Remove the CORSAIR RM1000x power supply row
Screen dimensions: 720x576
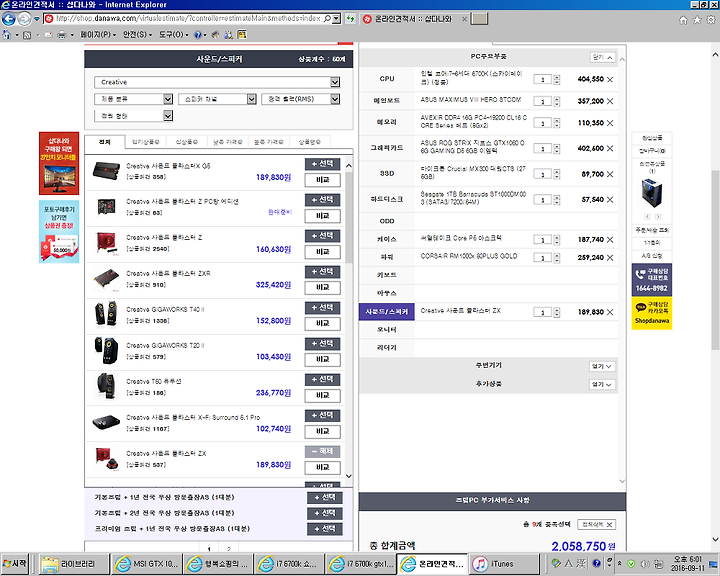coord(610,258)
